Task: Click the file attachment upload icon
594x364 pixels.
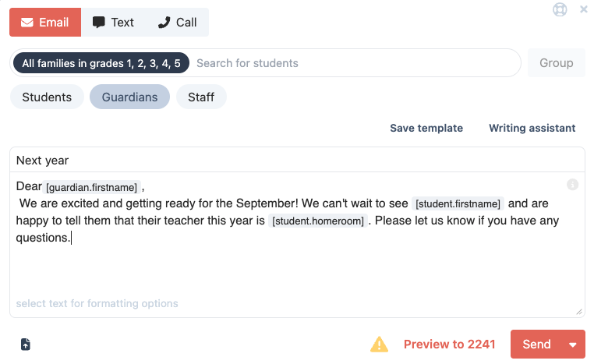Action: (26, 345)
